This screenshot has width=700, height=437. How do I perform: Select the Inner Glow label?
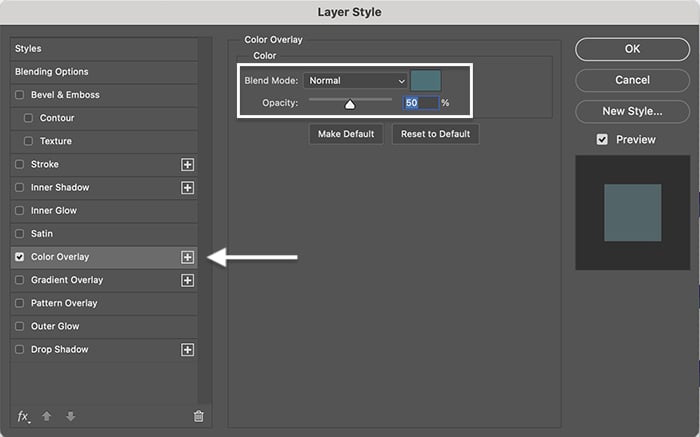(54, 210)
